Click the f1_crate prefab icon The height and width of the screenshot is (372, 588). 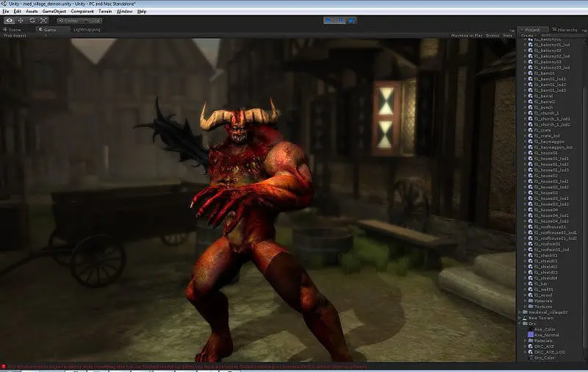pyautogui.click(x=531, y=130)
